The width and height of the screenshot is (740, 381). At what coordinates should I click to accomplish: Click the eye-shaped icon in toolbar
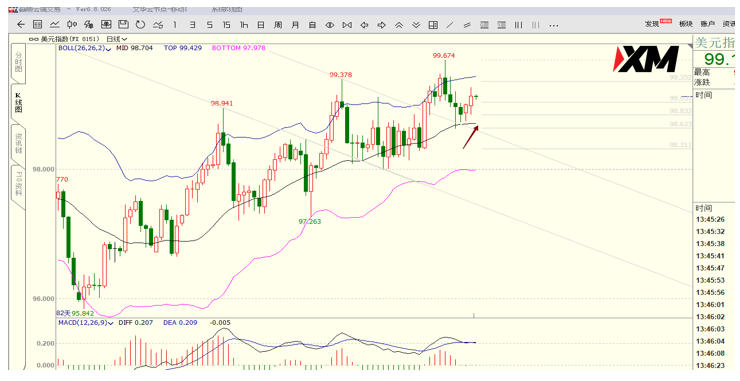[x=330, y=25]
